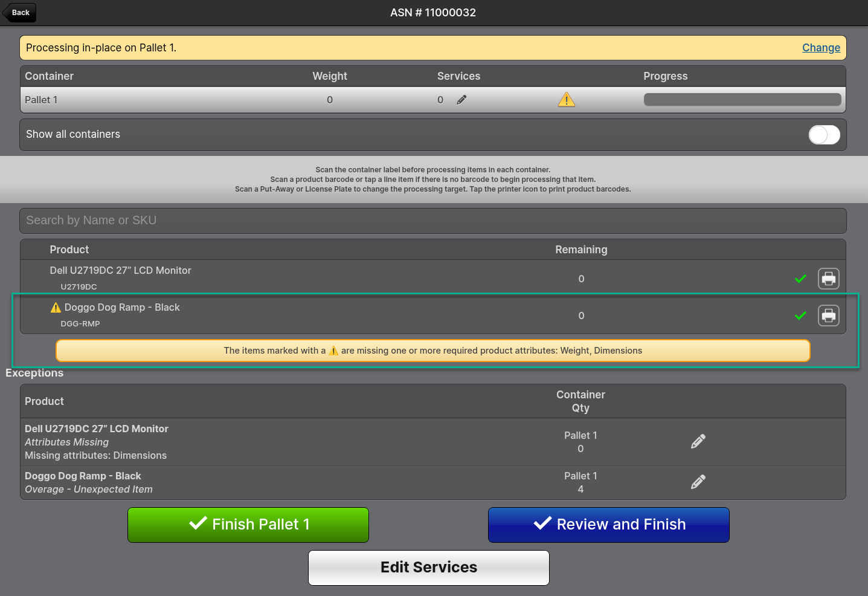
Task: Toggle the Show all containers switch
Action: pos(824,135)
